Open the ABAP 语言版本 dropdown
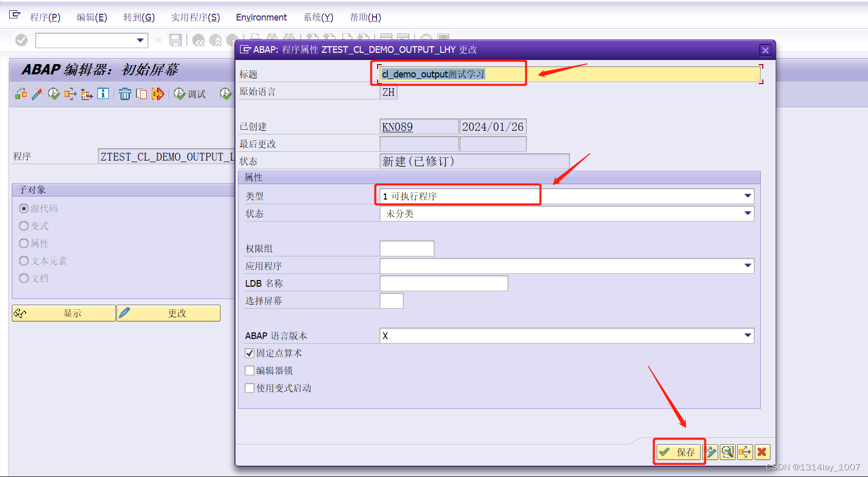The height and width of the screenshot is (477, 868). tap(748, 335)
